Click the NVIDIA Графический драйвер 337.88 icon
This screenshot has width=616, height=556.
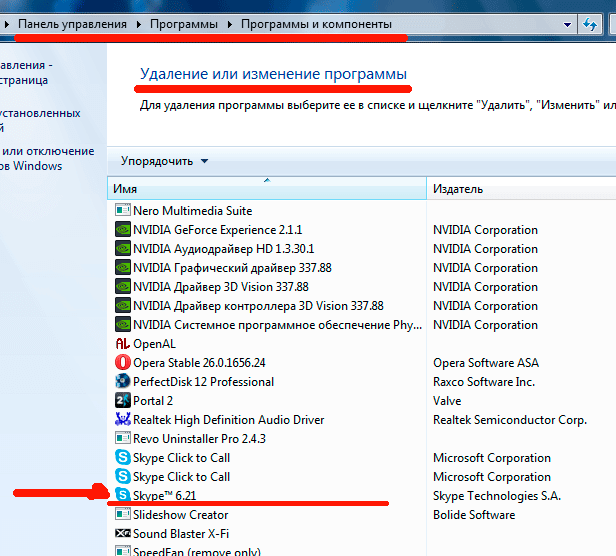123,267
